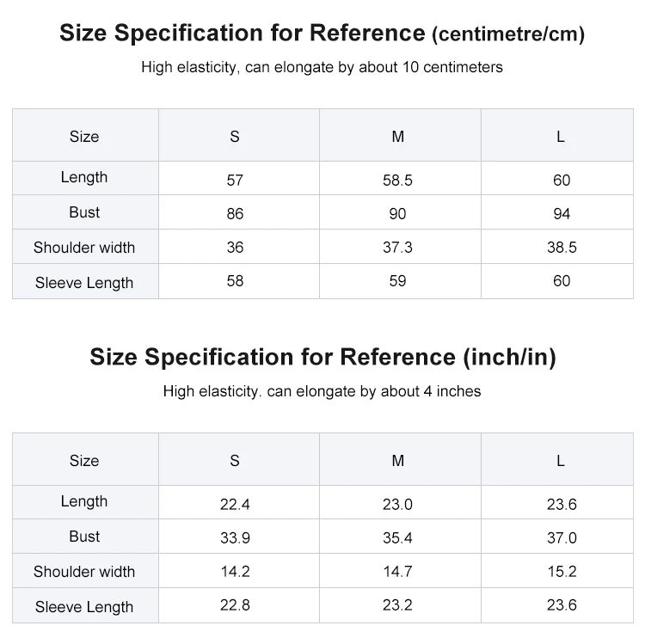Screen dimensions: 645x644
Task: Click the S column header in cm table
Action: click(x=235, y=137)
